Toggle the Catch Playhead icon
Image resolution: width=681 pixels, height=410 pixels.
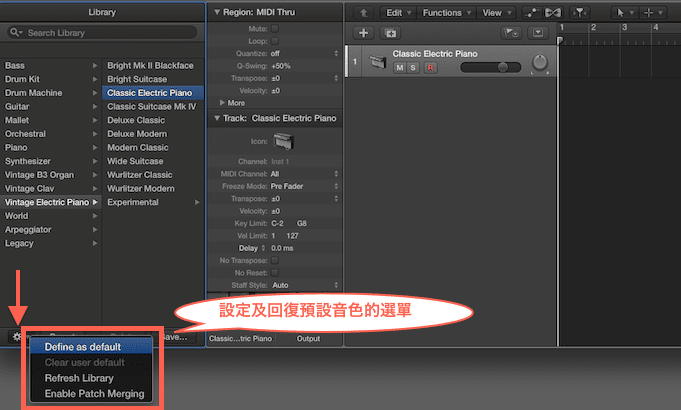(x=579, y=13)
